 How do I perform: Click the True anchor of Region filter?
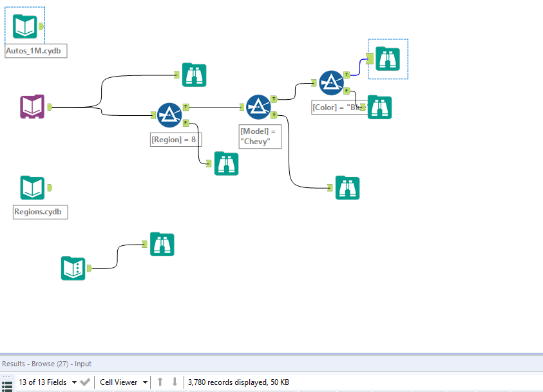tap(186, 107)
